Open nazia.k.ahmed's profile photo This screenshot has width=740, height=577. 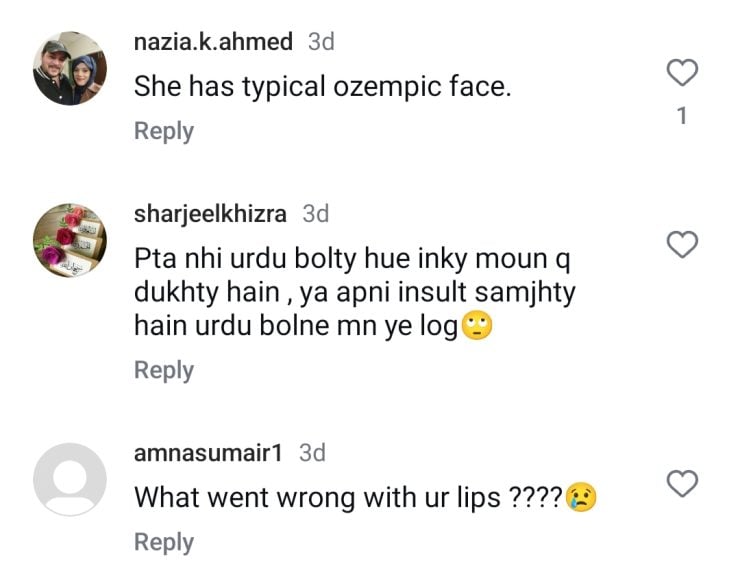coord(70,68)
